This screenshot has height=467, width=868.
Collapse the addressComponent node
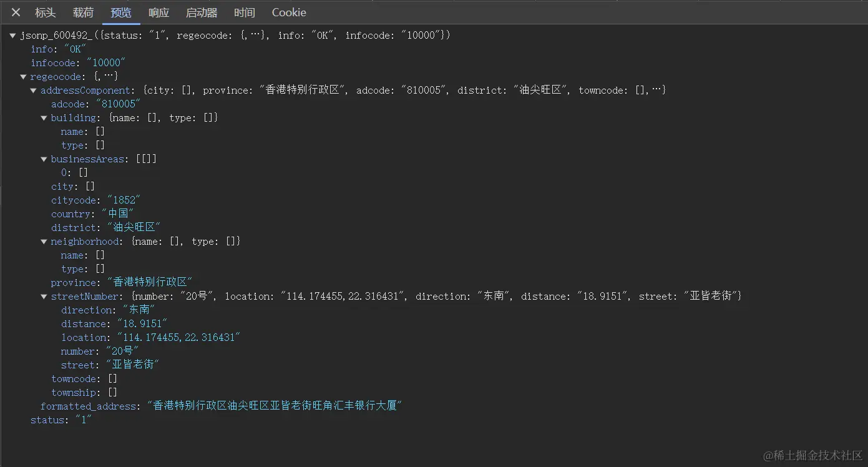pos(34,91)
